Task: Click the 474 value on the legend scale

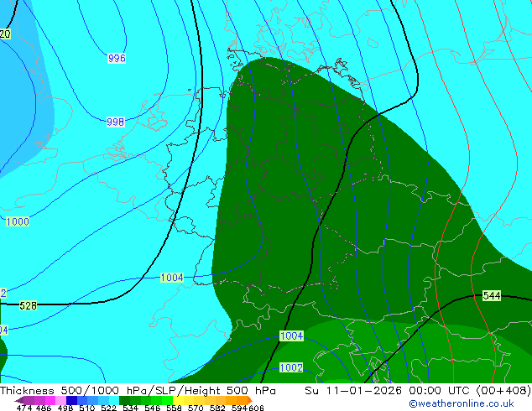Action: tap(24, 408)
